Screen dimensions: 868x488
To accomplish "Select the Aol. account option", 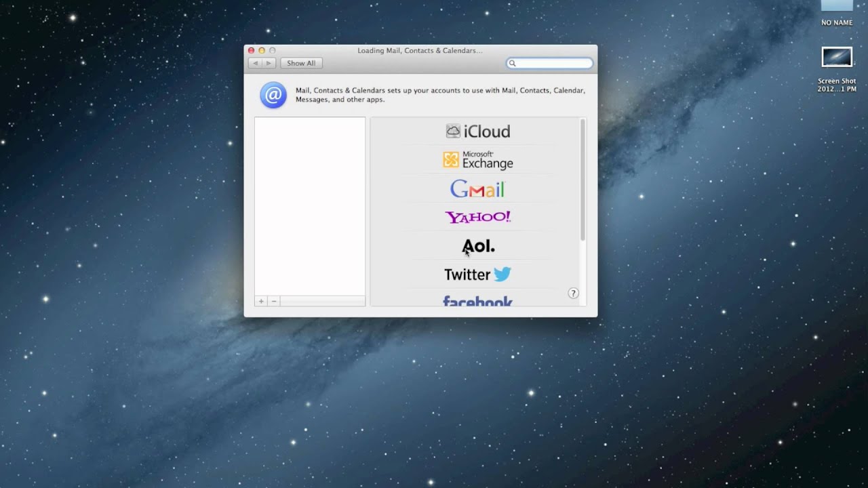I will 478,246.
